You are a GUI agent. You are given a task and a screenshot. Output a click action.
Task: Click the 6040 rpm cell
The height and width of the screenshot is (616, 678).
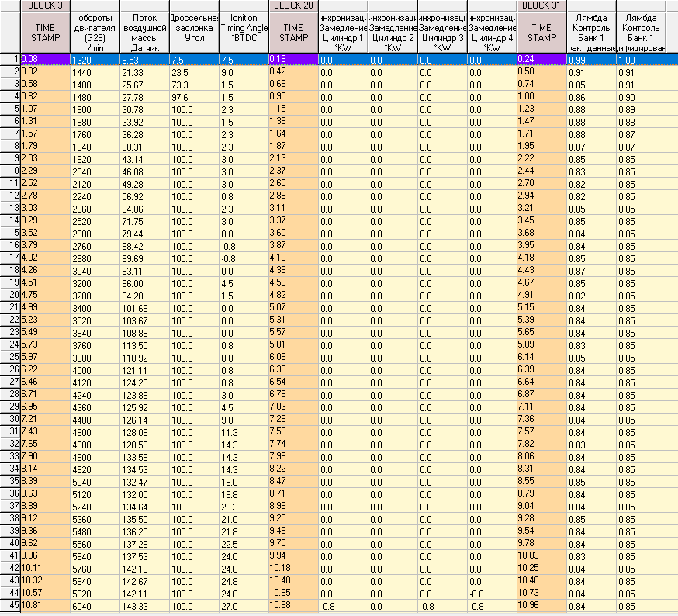pyautogui.click(x=93, y=605)
